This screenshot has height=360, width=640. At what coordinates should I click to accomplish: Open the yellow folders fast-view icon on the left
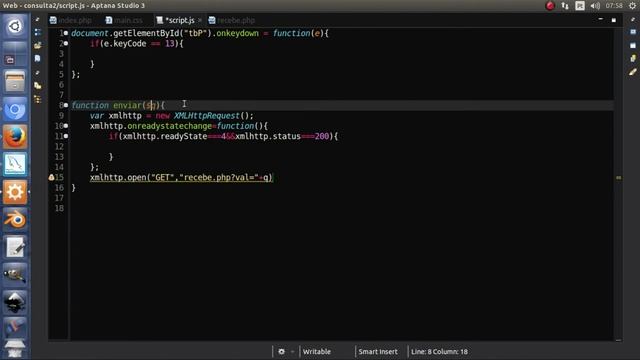pyautogui.click(x=38, y=86)
